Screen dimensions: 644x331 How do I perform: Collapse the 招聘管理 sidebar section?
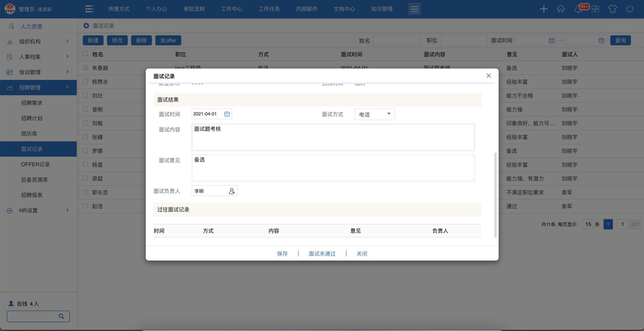click(x=38, y=88)
